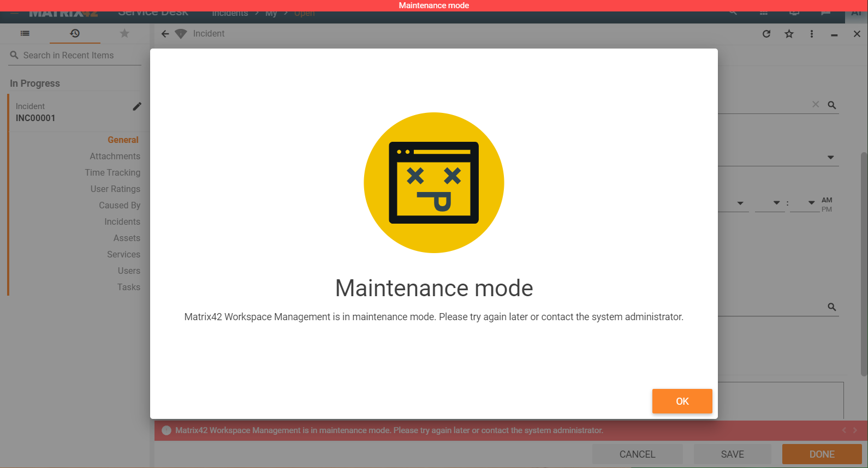The width and height of the screenshot is (868, 468).
Task: Open the more options vertical dots menu
Action: [812, 34]
